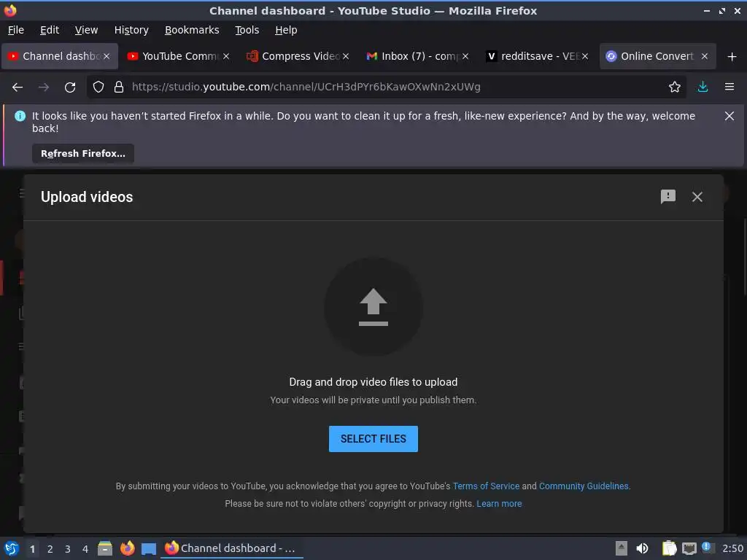Screen dimensions: 747x560
Task: Open the Edit menu
Action: coord(50,30)
